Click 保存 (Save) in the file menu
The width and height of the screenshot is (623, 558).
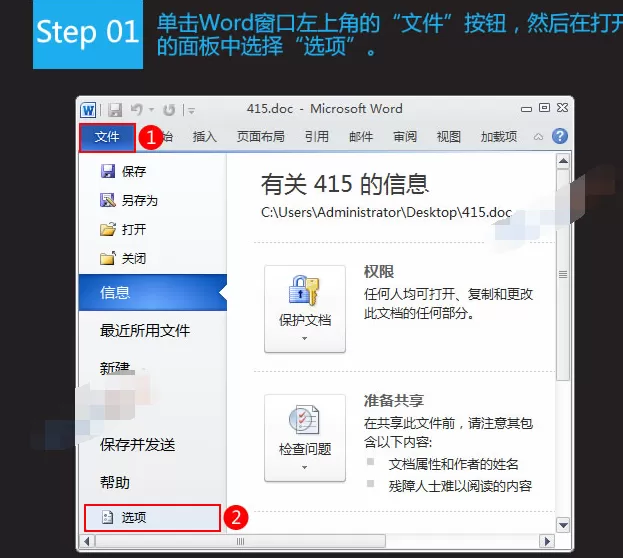(123, 171)
